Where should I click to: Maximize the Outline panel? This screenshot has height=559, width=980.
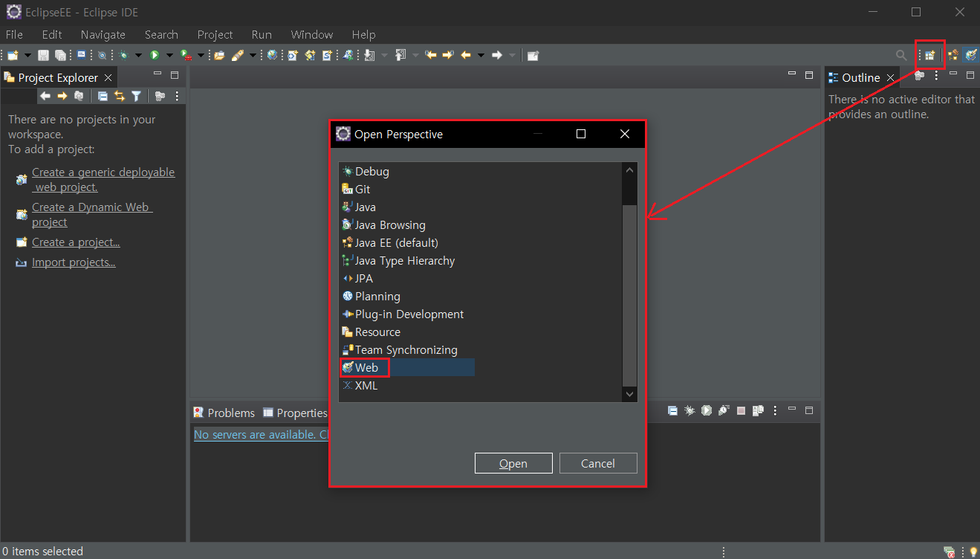pos(970,75)
